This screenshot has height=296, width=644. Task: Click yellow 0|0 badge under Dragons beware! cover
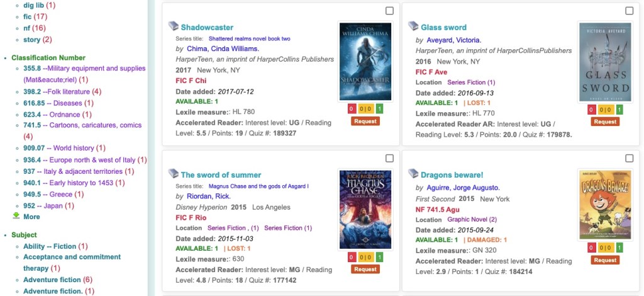tap(606, 248)
